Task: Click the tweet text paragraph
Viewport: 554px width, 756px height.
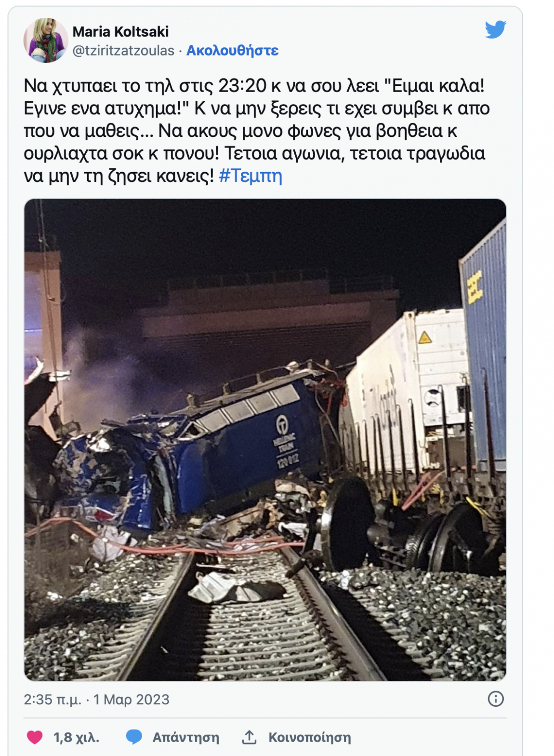Action: pyautogui.click(x=257, y=131)
